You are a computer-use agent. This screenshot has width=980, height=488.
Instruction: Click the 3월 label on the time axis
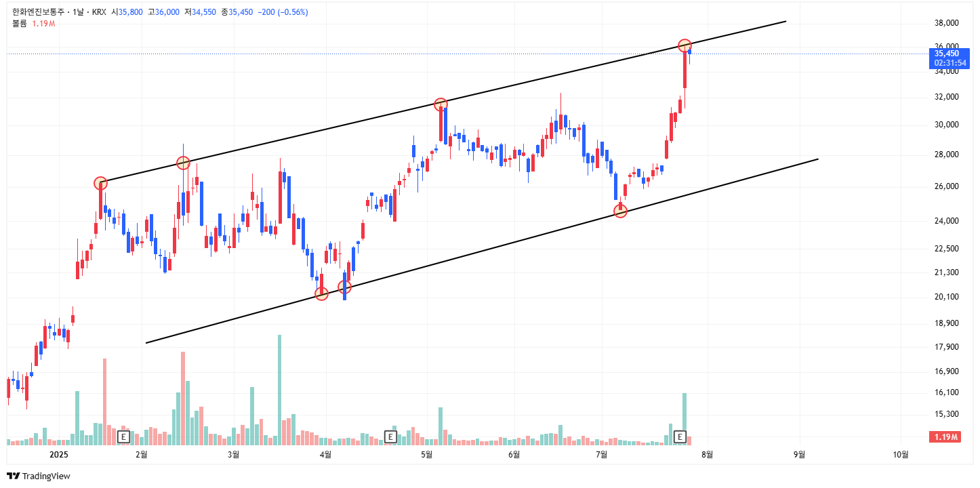[x=234, y=455]
